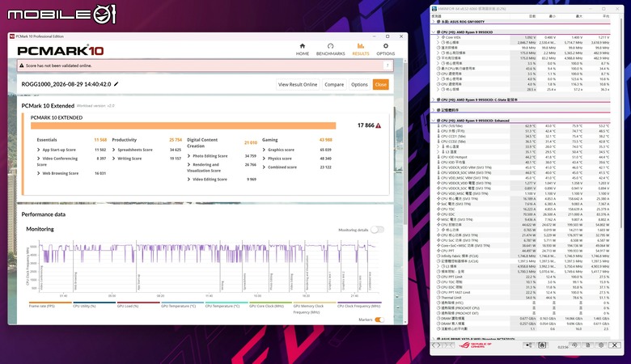Expand Photo Editing Score row
Image resolution: width=631 pixels, height=364 pixels.
click(x=188, y=156)
